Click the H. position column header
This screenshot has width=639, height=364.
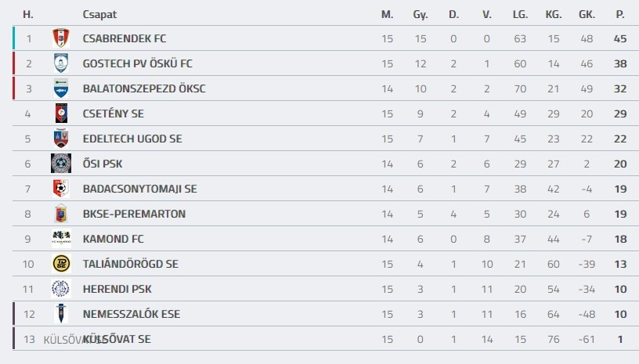[28, 14]
